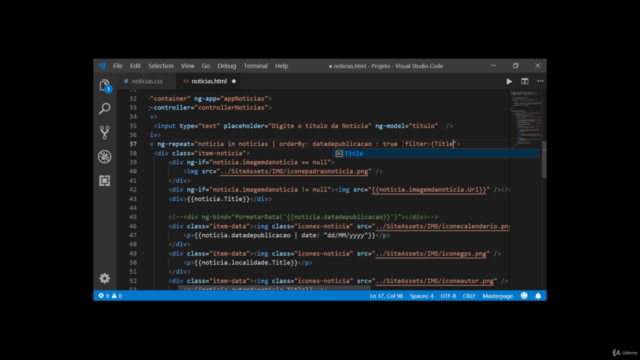The image size is (640, 360).
Task: Open the Selection menu
Action: coord(161,66)
